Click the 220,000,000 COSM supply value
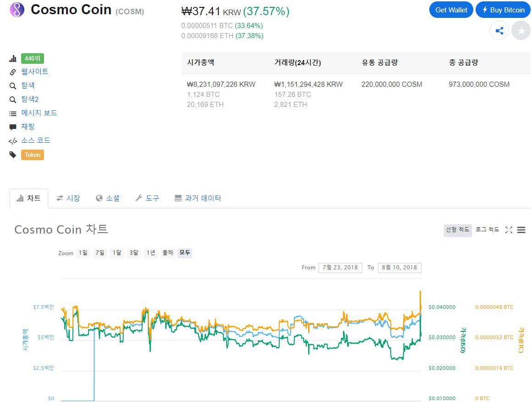 click(392, 84)
